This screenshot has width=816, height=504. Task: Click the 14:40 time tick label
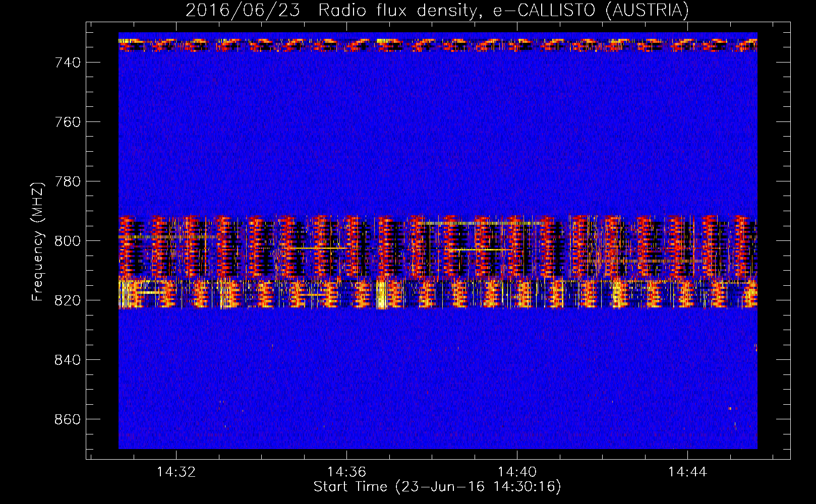point(517,472)
